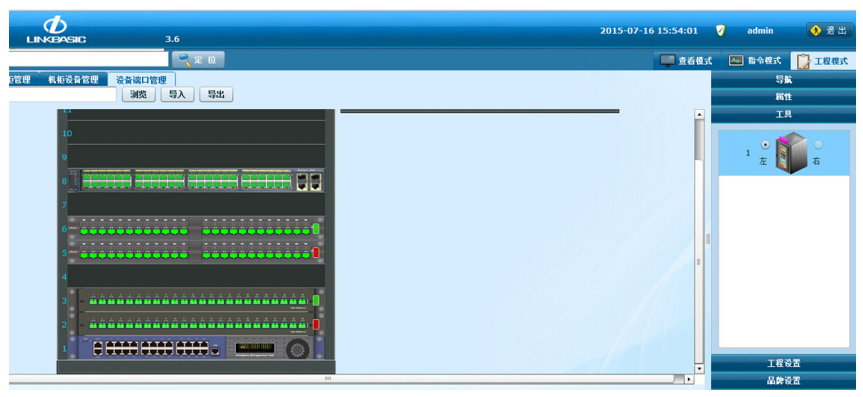Screen dimensions: 863x397
Task: Click the green shield status icon
Action: (720, 31)
